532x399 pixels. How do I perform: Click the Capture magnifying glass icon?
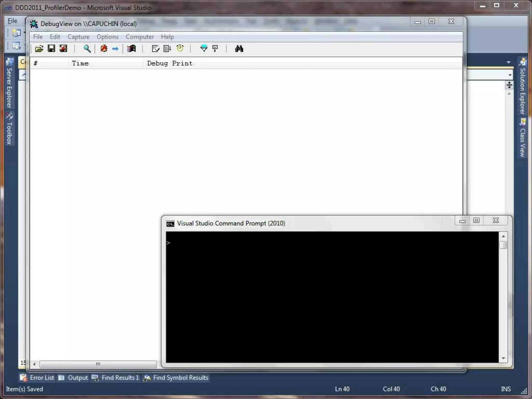pos(87,49)
